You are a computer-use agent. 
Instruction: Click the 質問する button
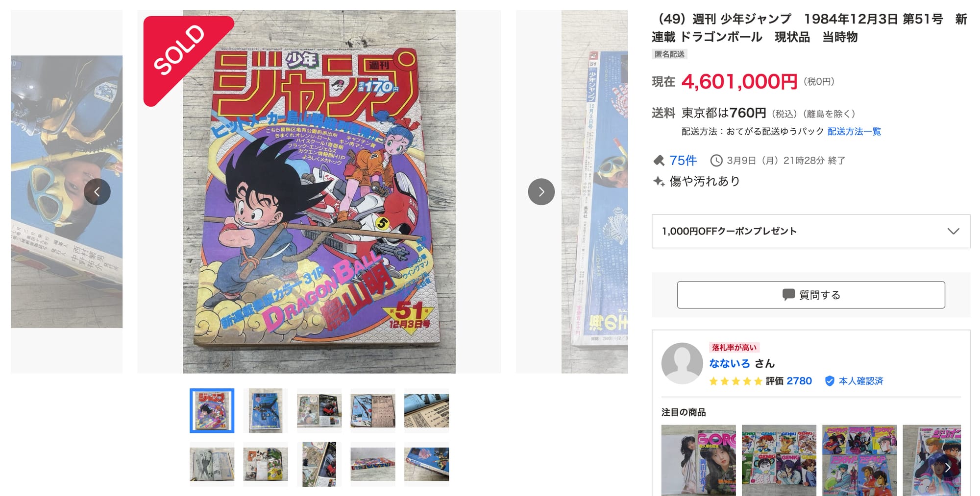[x=811, y=295]
